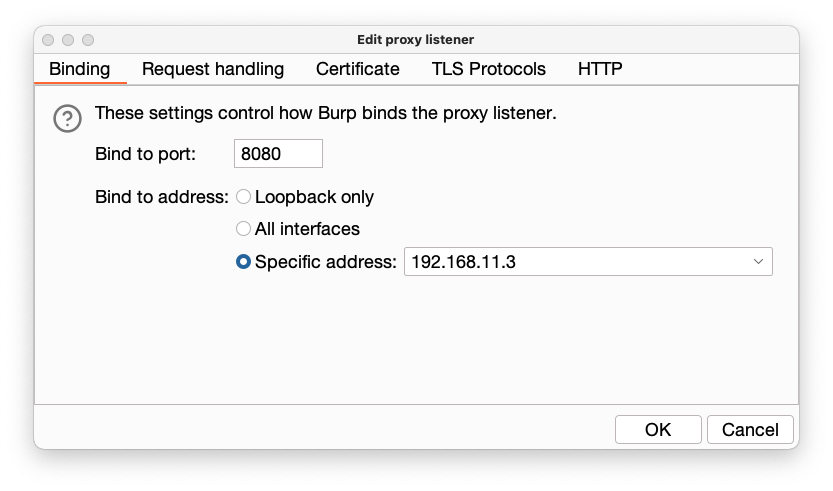Select the Specific address radio button

243,262
